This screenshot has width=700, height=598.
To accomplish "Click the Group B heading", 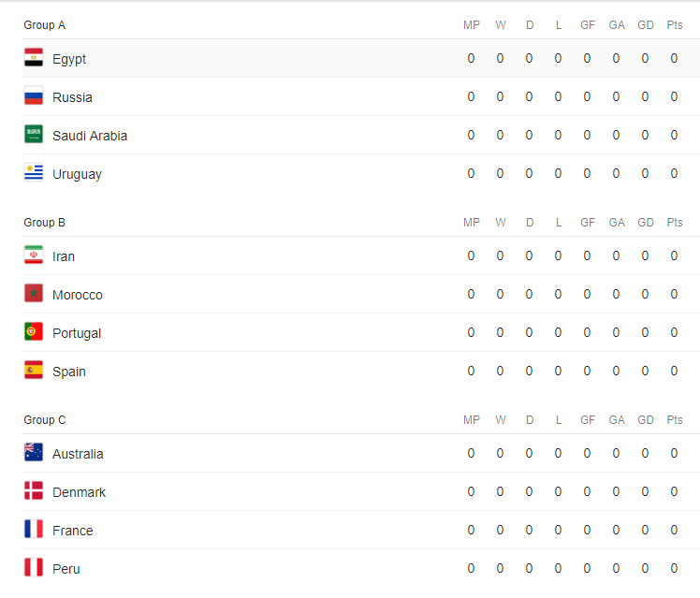I will tap(45, 222).
